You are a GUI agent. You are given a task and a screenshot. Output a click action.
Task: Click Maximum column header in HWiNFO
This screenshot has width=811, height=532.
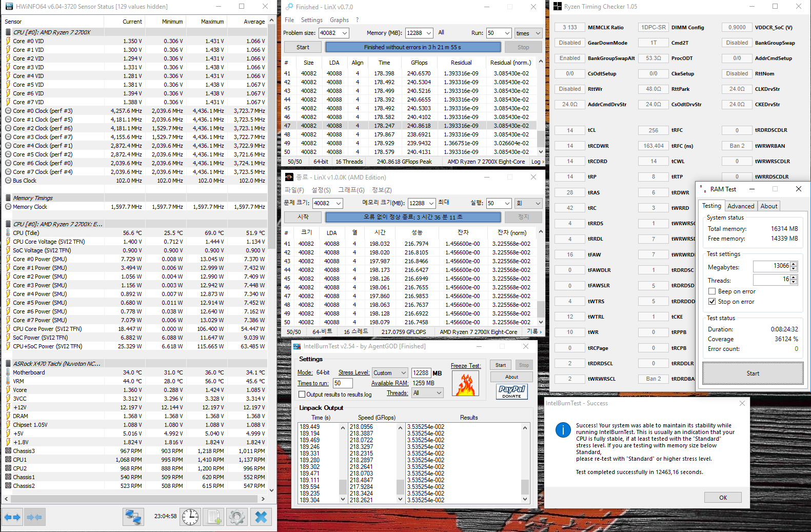[x=206, y=22]
